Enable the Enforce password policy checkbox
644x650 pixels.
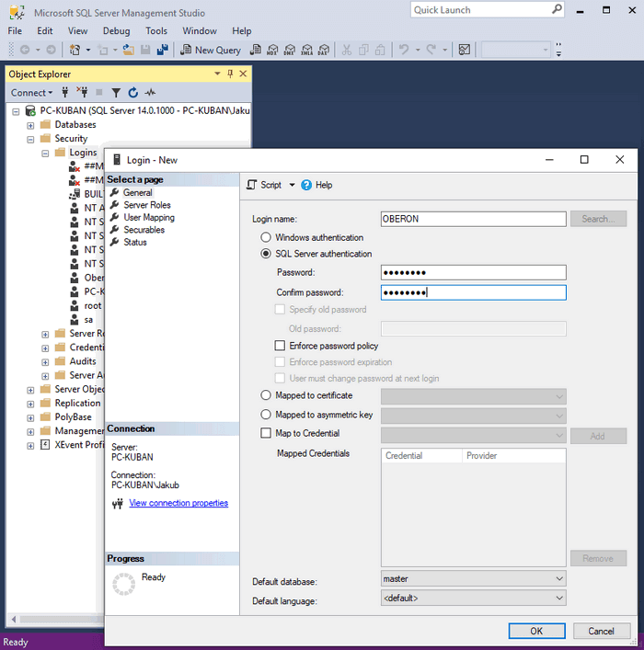[281, 346]
